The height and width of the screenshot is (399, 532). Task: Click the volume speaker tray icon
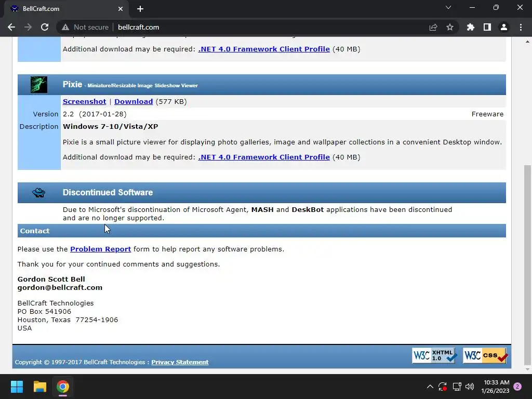click(470, 387)
